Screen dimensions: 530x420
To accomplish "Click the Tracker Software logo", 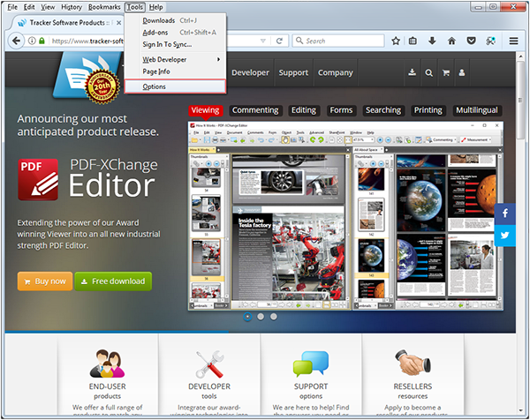I will point(87,79).
